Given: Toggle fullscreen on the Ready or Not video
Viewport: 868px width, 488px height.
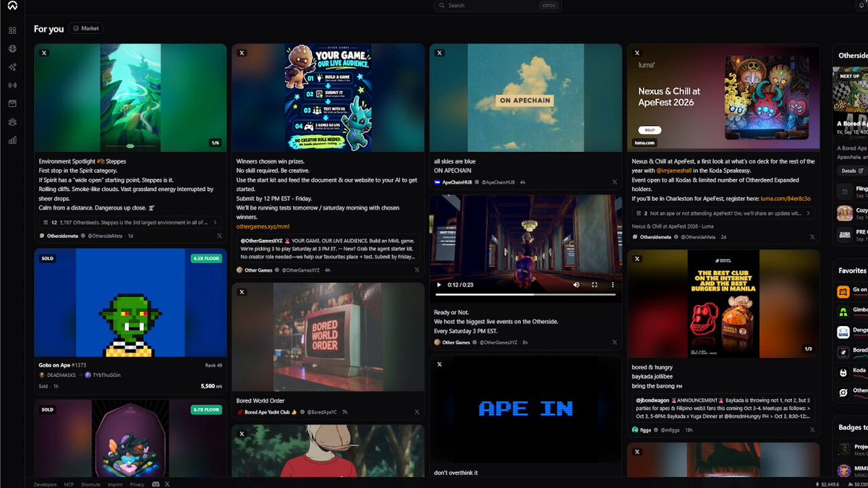Looking at the screenshot, I should (595, 285).
